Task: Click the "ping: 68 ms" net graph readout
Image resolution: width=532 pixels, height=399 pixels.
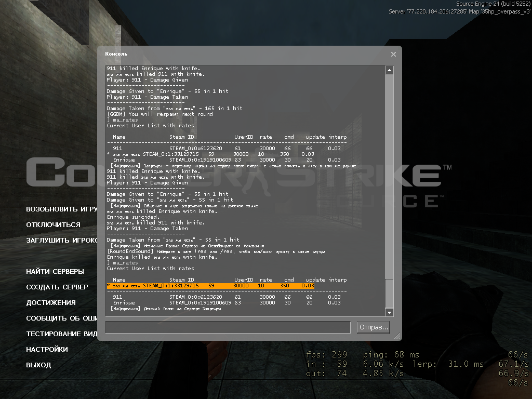Action: pos(391,354)
